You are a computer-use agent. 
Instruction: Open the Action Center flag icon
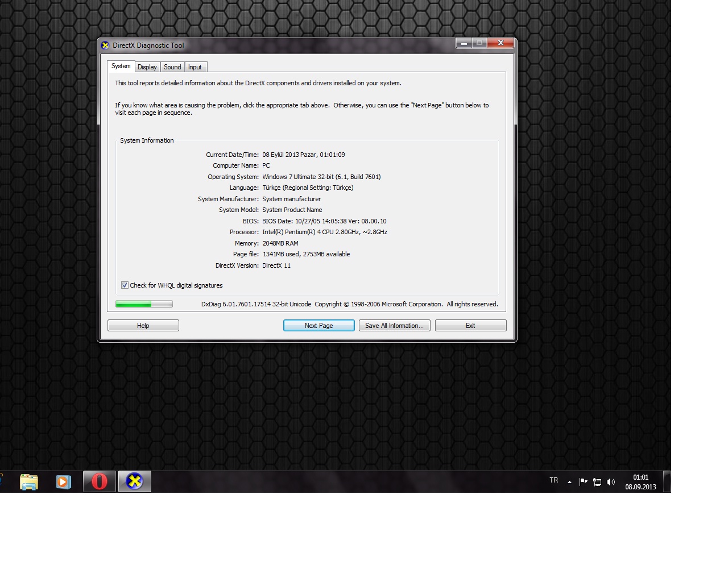[583, 482]
